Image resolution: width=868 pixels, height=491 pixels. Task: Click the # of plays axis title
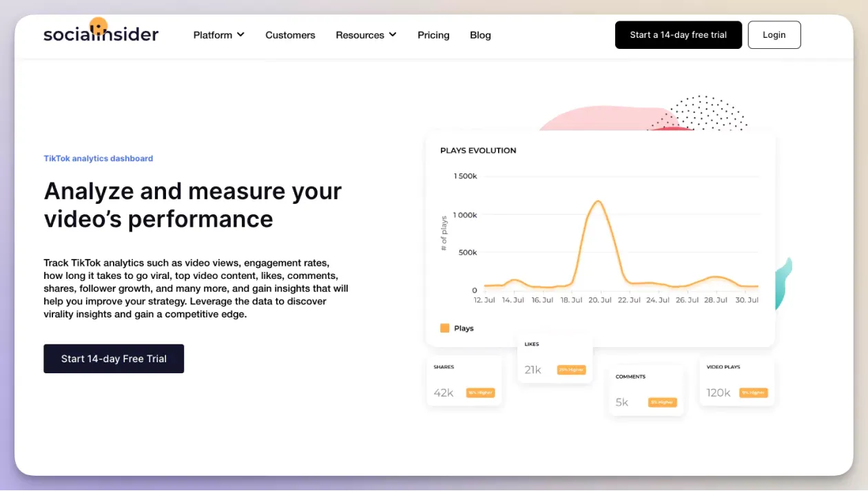[444, 233]
